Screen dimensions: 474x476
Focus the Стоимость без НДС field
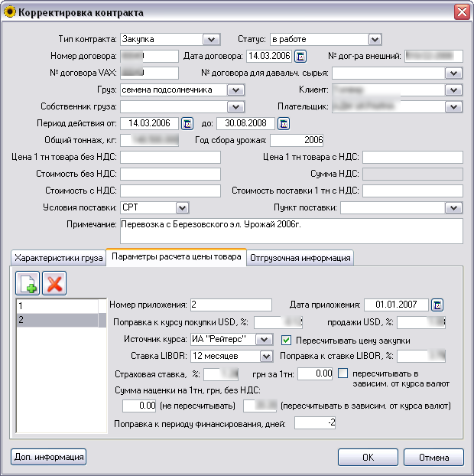[170, 174]
